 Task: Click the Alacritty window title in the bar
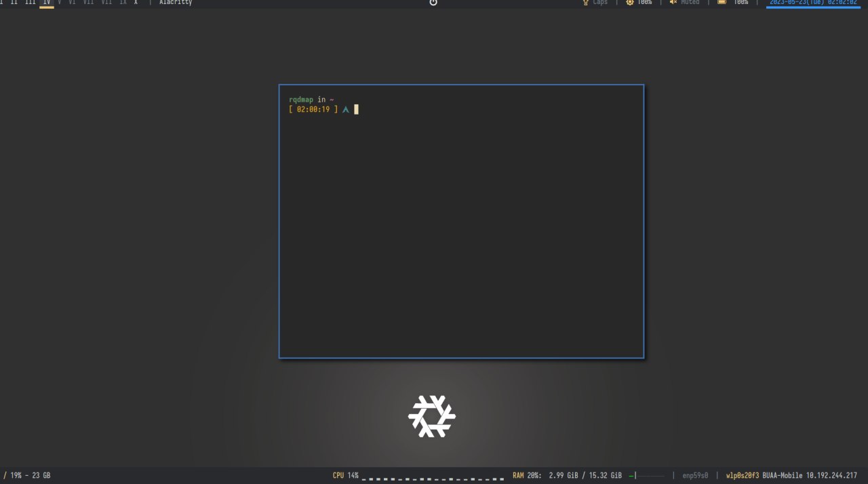click(176, 2)
